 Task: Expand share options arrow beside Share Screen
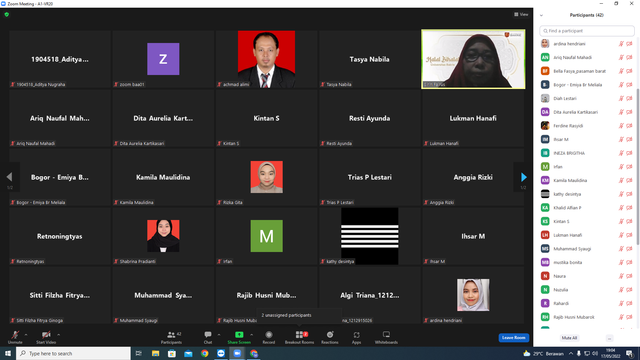(x=251, y=335)
